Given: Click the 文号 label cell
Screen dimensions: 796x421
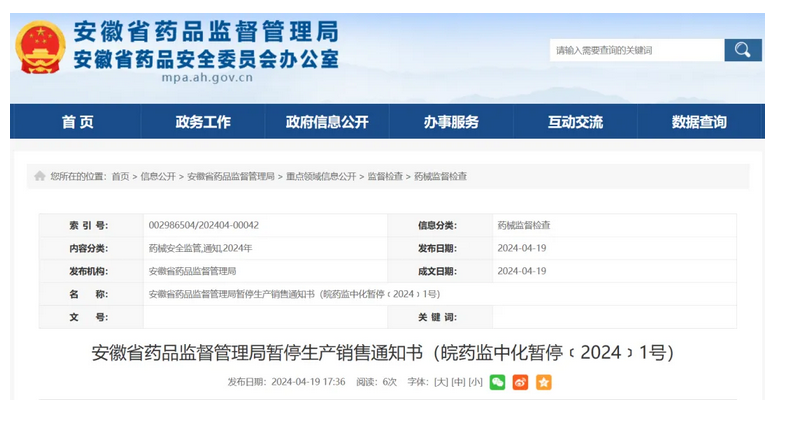Looking at the screenshot, I should coord(91,317).
